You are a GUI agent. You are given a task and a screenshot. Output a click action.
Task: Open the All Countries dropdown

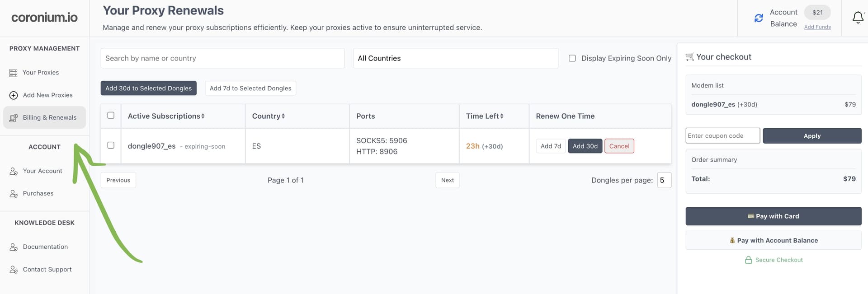(455, 58)
